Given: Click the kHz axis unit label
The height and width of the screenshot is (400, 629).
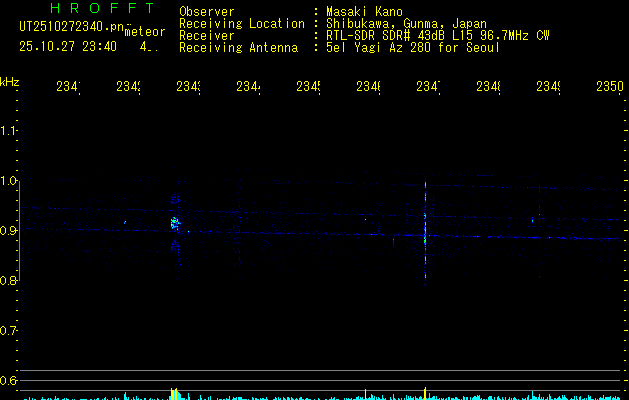Looking at the screenshot, I should pyautogui.click(x=10, y=80).
